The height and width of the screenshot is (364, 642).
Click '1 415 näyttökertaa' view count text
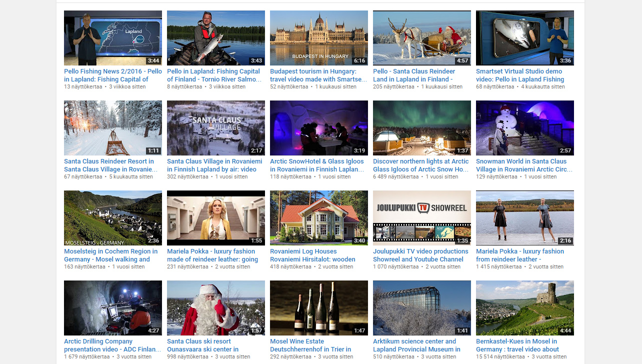[499, 266]
